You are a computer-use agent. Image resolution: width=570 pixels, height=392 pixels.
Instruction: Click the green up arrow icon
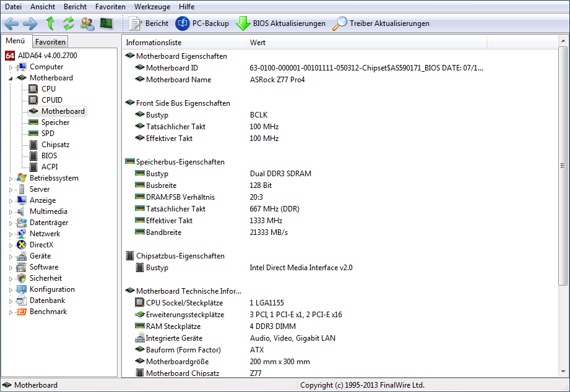click(x=50, y=23)
